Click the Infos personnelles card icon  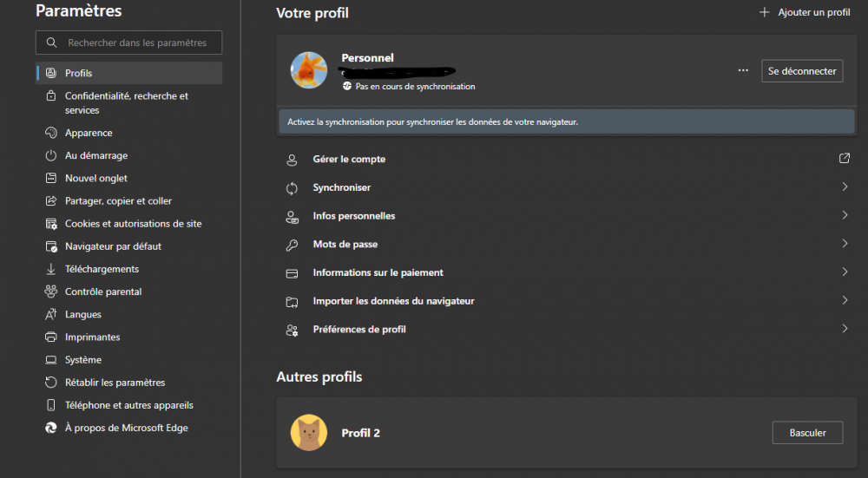point(292,217)
